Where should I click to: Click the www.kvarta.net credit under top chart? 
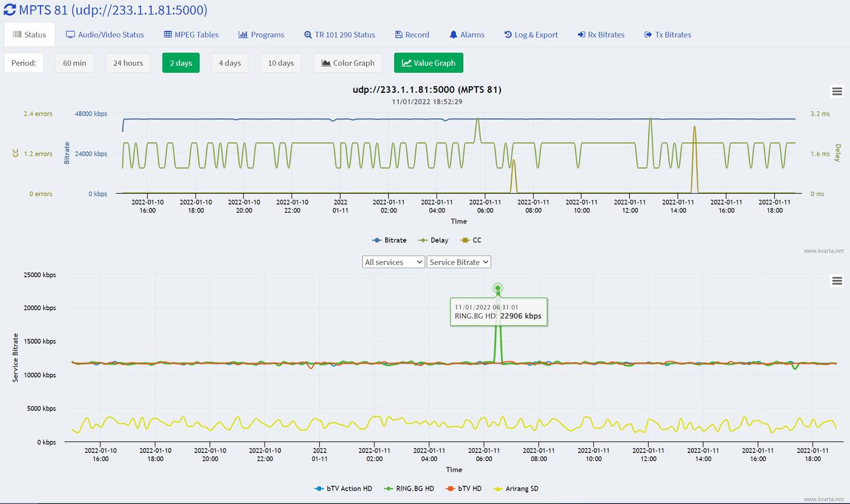coord(823,250)
